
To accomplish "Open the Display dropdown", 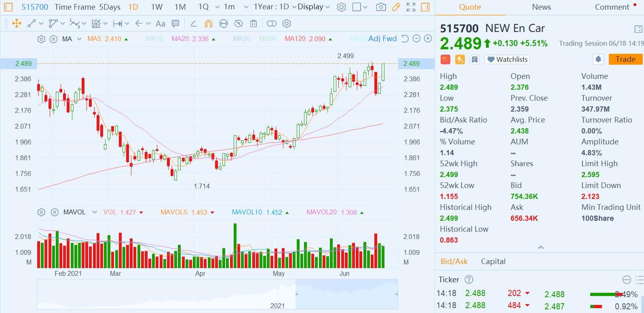I will (x=314, y=7).
